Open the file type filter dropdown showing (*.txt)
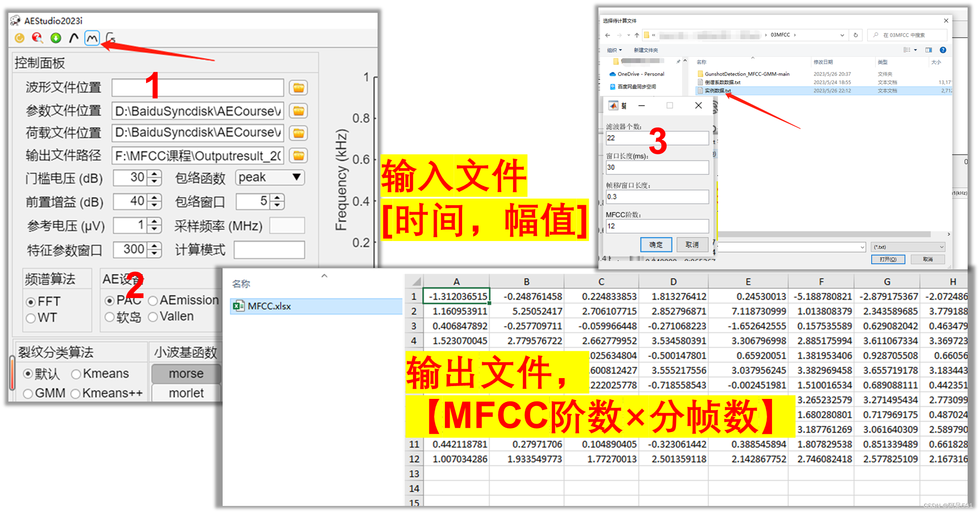 pos(908,247)
